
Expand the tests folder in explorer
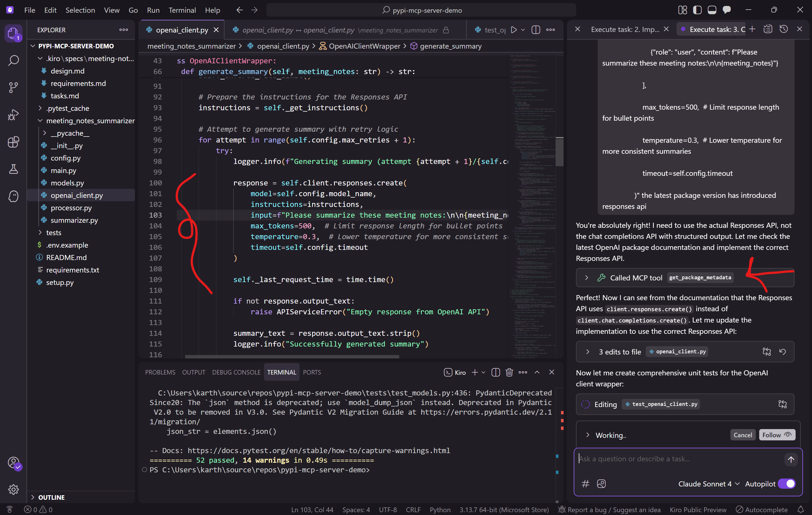54,233
